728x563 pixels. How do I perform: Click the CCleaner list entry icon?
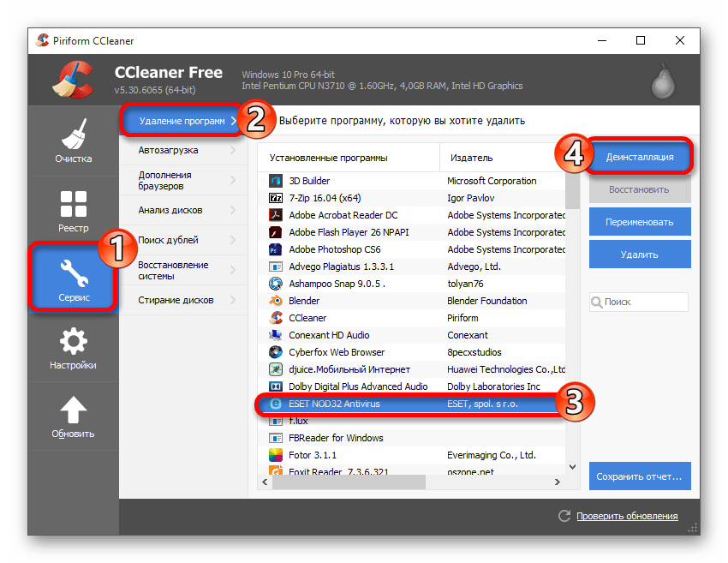pyautogui.click(x=276, y=318)
